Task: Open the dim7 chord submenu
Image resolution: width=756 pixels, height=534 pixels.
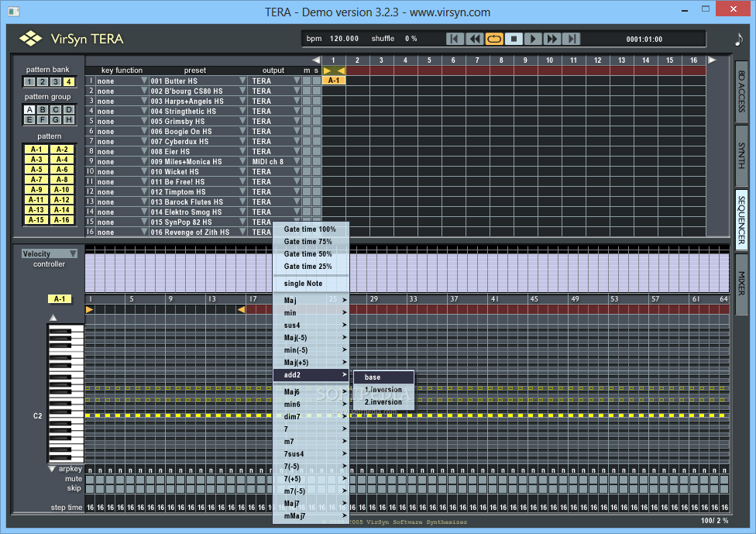Action: point(311,417)
